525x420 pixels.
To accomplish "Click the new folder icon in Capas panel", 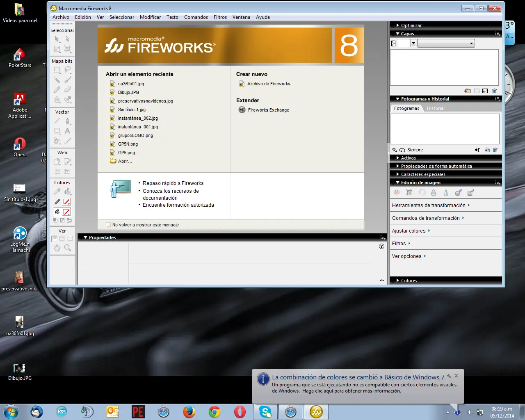I will 468,91.
